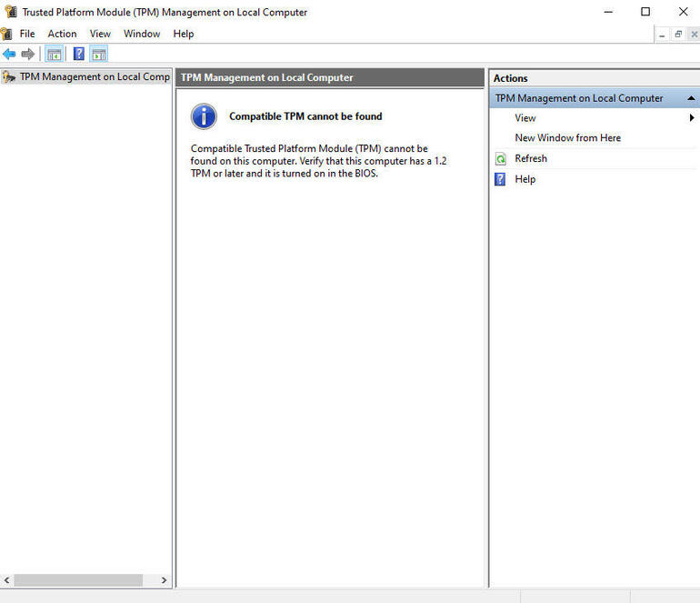Image resolution: width=700 pixels, height=603 pixels.
Task: Toggle Show/Hide Console Tree toolbar icon
Action: point(54,55)
